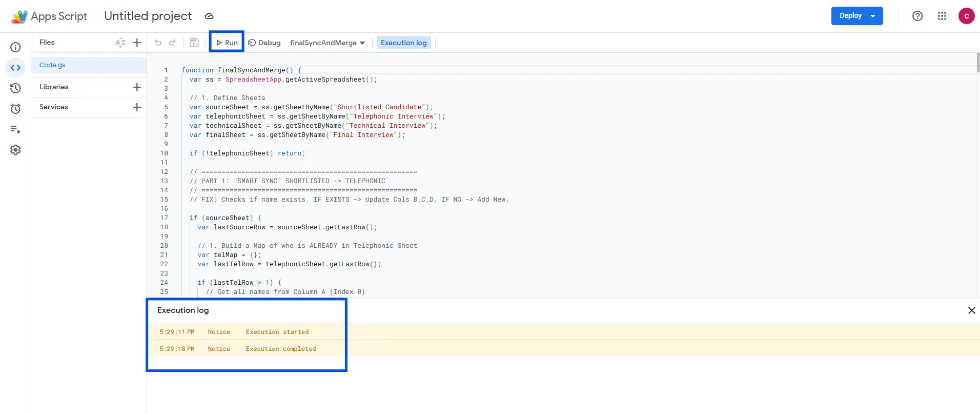
Task: Open the Google account avatar
Action: 967,16
